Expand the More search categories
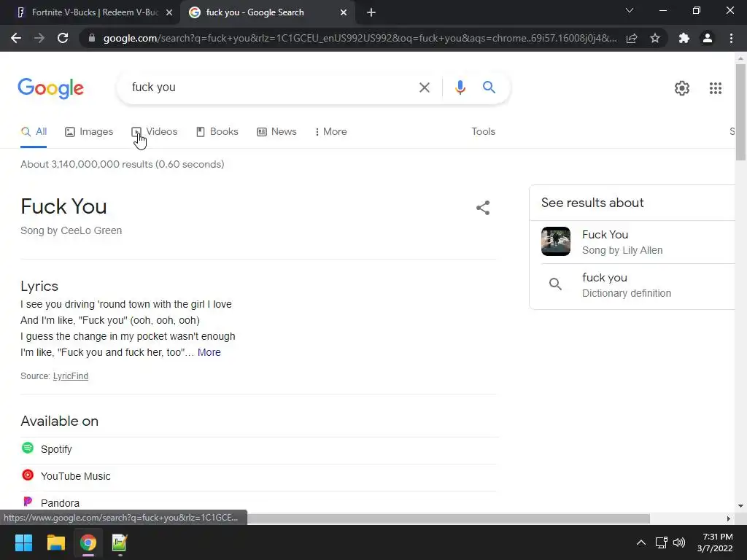Image resolution: width=747 pixels, height=560 pixels. tap(331, 132)
